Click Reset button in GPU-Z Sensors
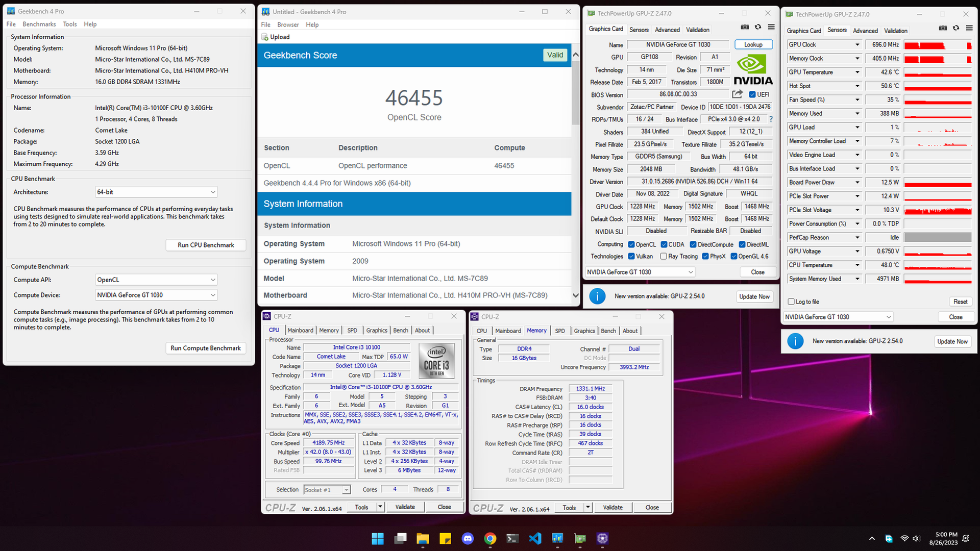 pos(960,302)
